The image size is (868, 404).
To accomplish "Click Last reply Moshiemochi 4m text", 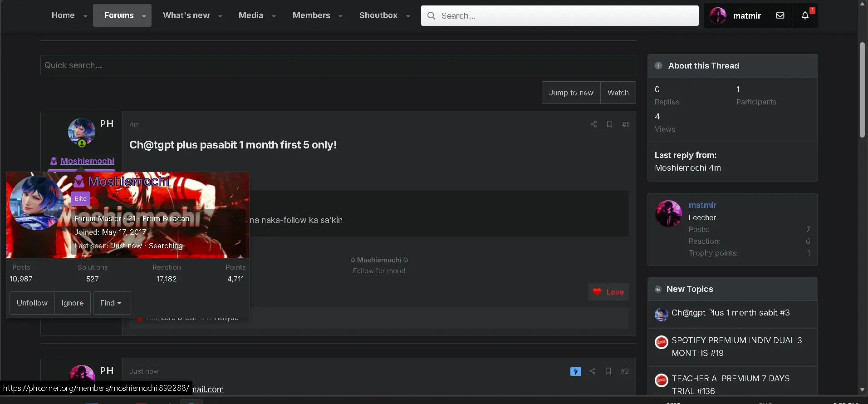I will pyautogui.click(x=688, y=168).
